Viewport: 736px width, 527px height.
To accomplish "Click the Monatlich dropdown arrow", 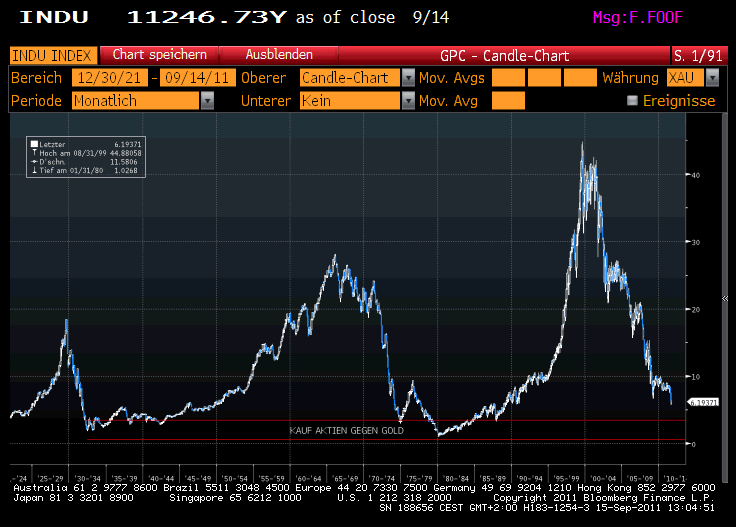I will tap(207, 101).
